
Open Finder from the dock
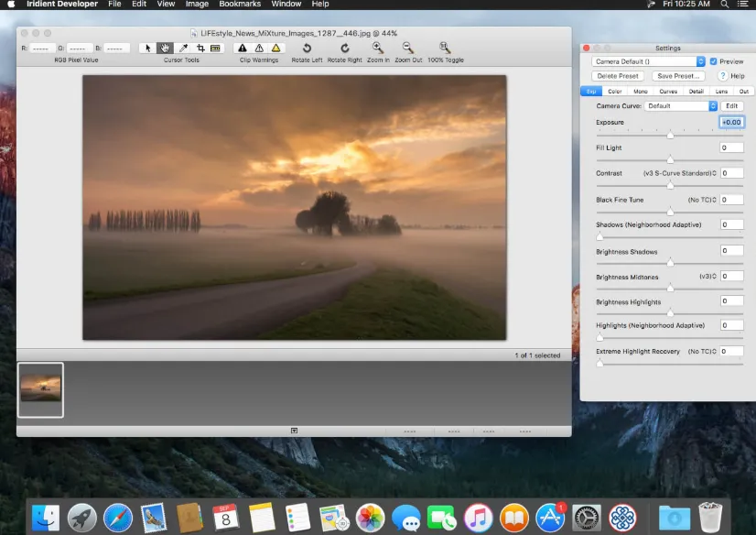coord(46,518)
